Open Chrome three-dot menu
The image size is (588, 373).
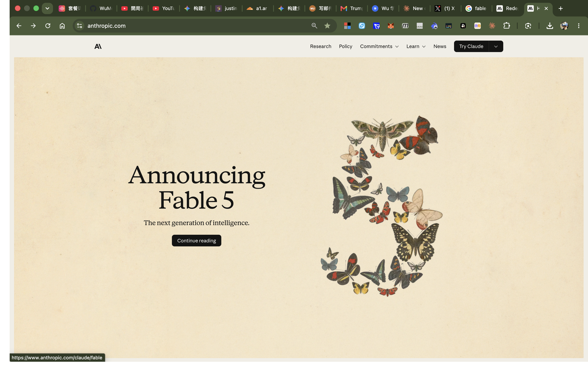pyautogui.click(x=579, y=26)
